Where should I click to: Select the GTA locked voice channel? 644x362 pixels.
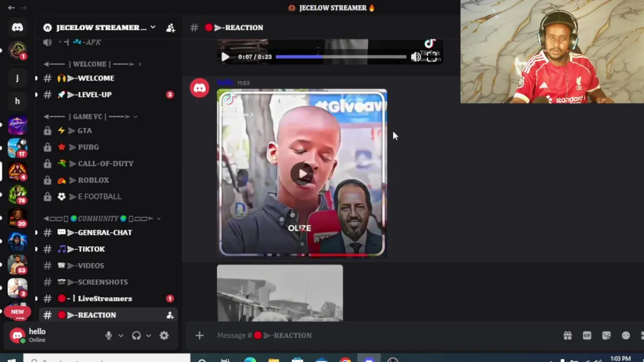coord(108,130)
